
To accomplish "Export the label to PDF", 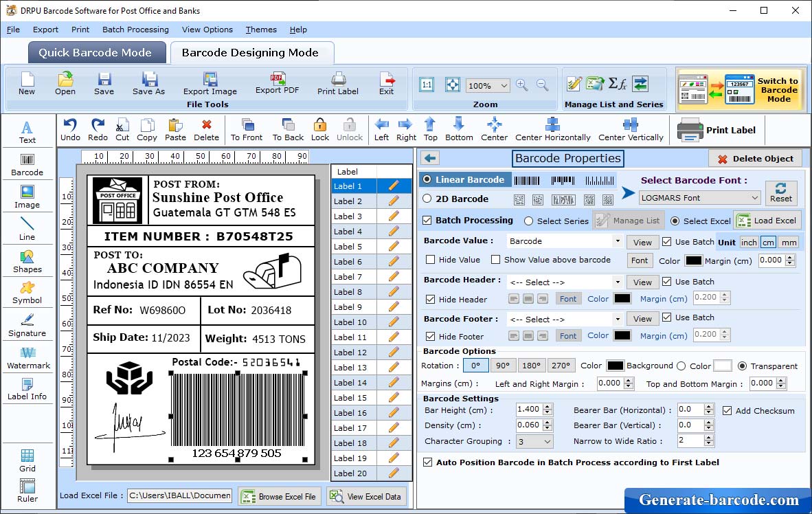I will pos(277,84).
